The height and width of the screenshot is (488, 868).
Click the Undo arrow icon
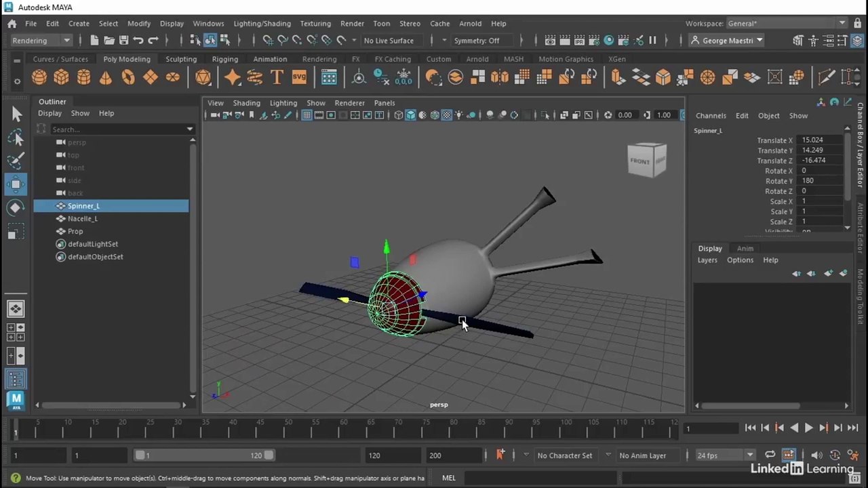[138, 41]
